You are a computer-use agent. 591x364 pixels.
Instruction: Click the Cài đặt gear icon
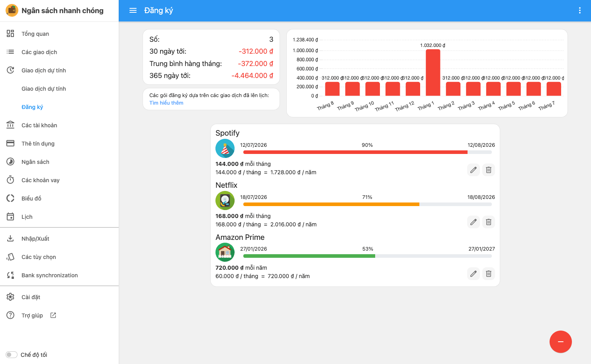(10, 297)
